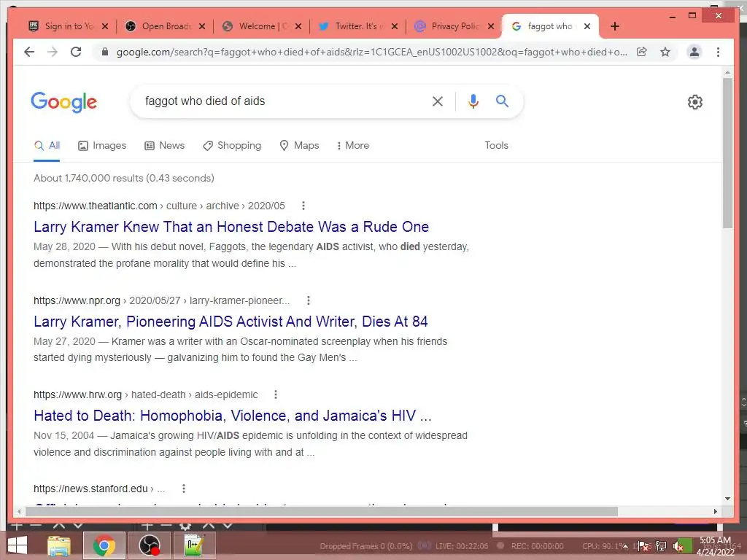Image resolution: width=747 pixels, height=560 pixels.
Task: Switch to OBS Studio from the taskbar
Action: point(149,545)
